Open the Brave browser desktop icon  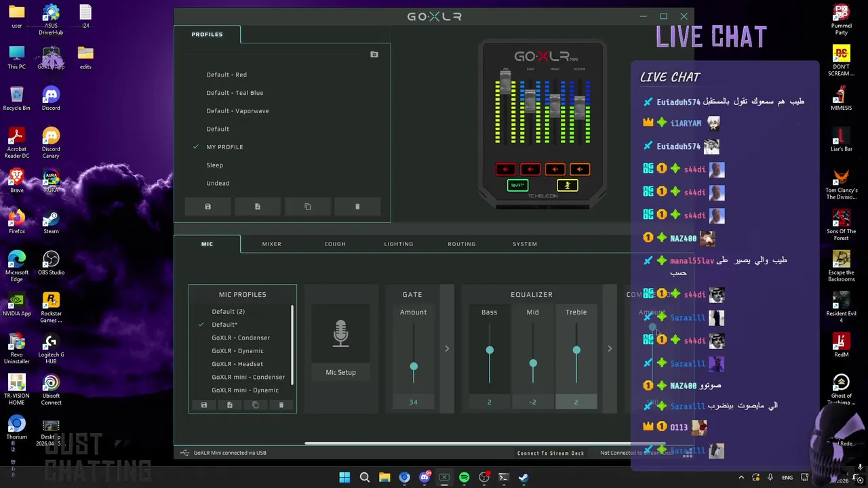click(x=17, y=180)
